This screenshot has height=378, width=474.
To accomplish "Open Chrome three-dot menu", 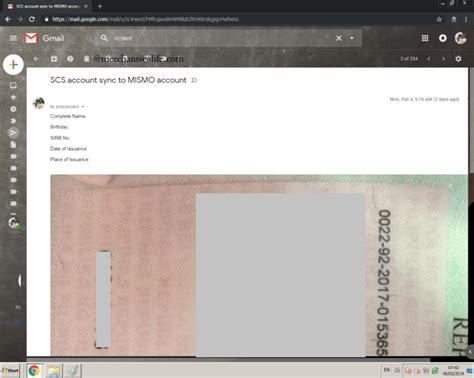I will (x=466, y=19).
